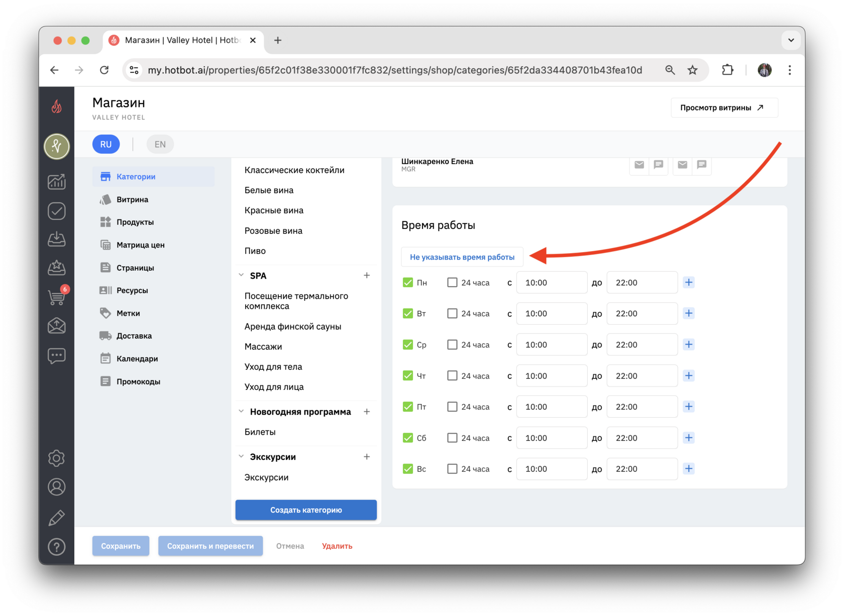The image size is (844, 616).
Task: Open the browser tab list dropdown arrow
Action: click(x=791, y=40)
